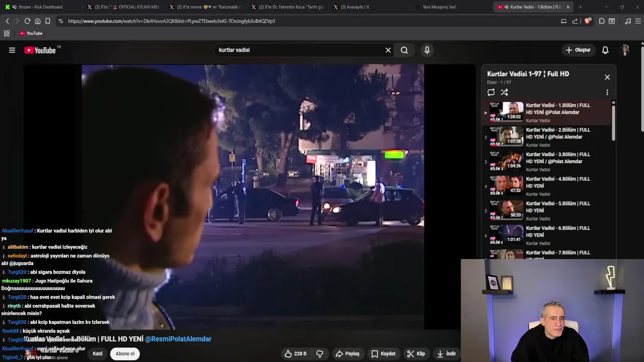The image size is (644, 362).
Task: Open a new browser tab
Action: pos(580,7)
